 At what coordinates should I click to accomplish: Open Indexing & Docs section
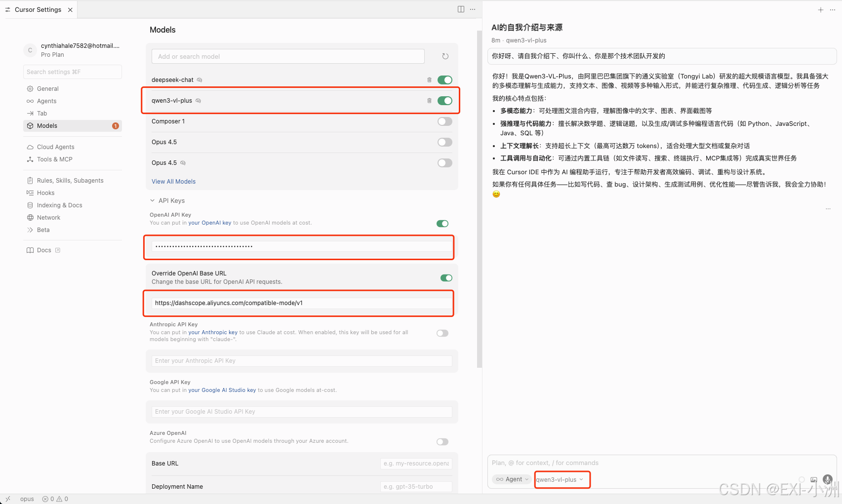click(x=73, y=205)
